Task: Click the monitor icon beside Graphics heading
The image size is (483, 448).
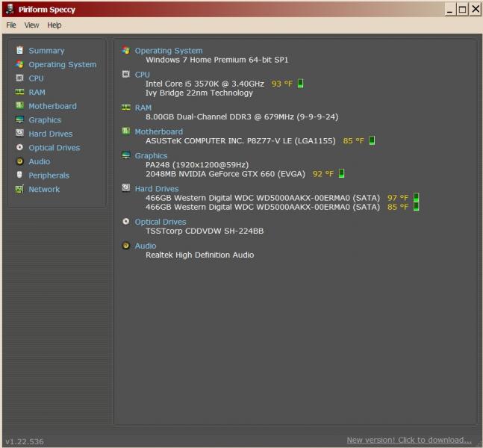Action: 126,155
